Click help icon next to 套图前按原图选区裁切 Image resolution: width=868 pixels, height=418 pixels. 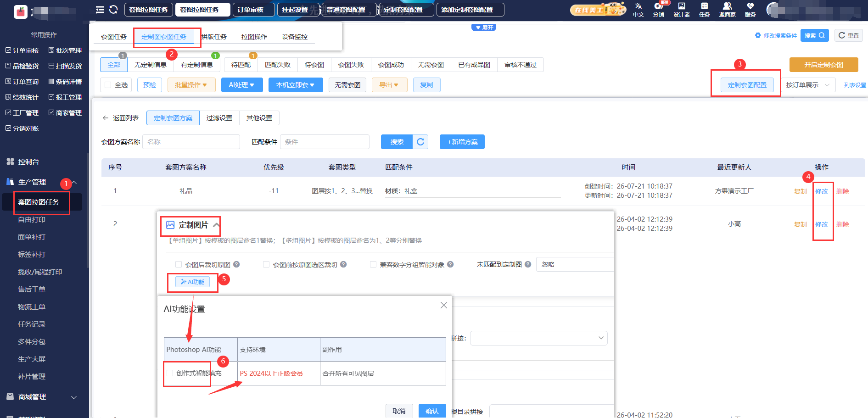(343, 264)
